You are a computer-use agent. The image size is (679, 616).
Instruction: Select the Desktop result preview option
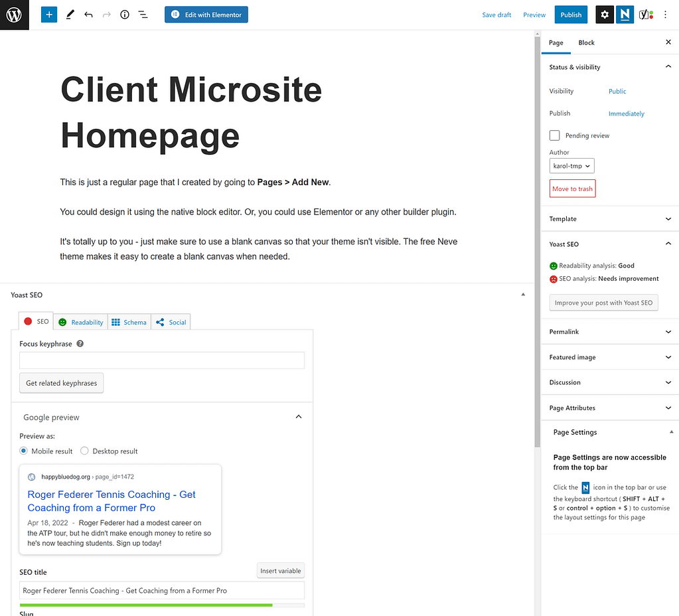coord(84,451)
